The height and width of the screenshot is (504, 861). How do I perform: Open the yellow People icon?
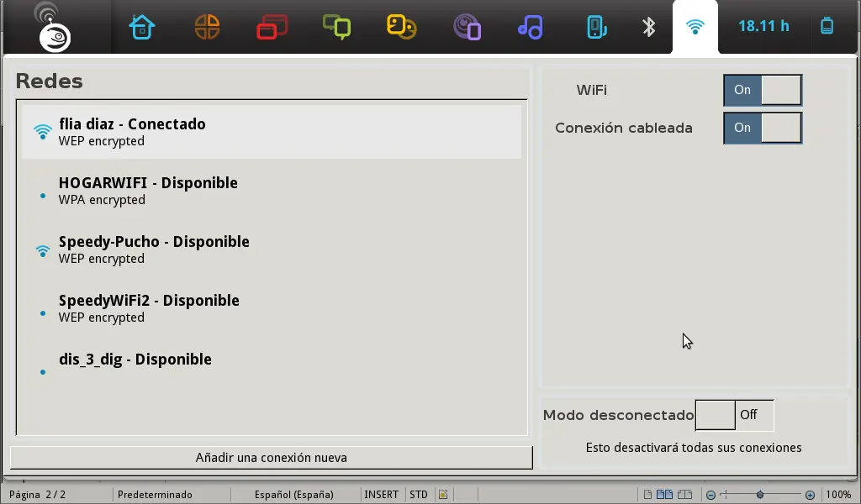pyautogui.click(x=401, y=27)
